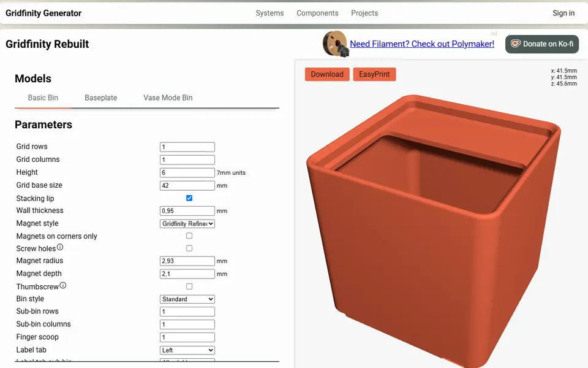This screenshot has height=368, width=588.
Task: Click the Wall thickness input field
Action: pyautogui.click(x=187, y=211)
